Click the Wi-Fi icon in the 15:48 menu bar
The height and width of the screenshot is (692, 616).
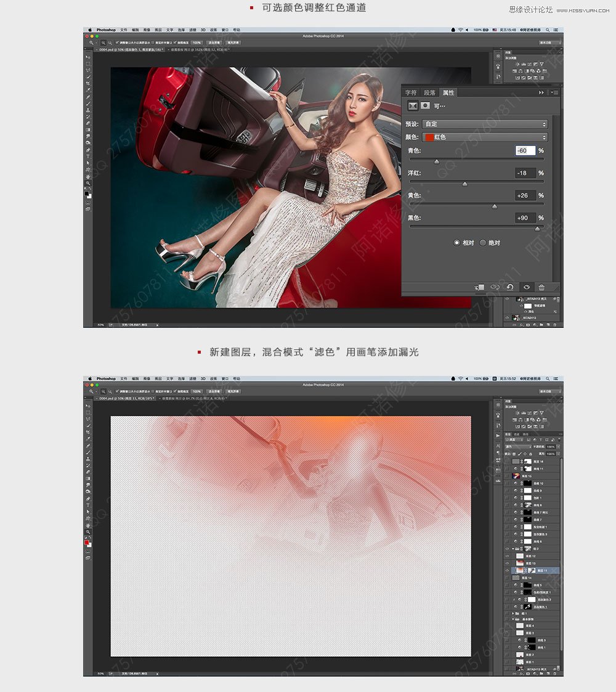pyautogui.click(x=460, y=30)
